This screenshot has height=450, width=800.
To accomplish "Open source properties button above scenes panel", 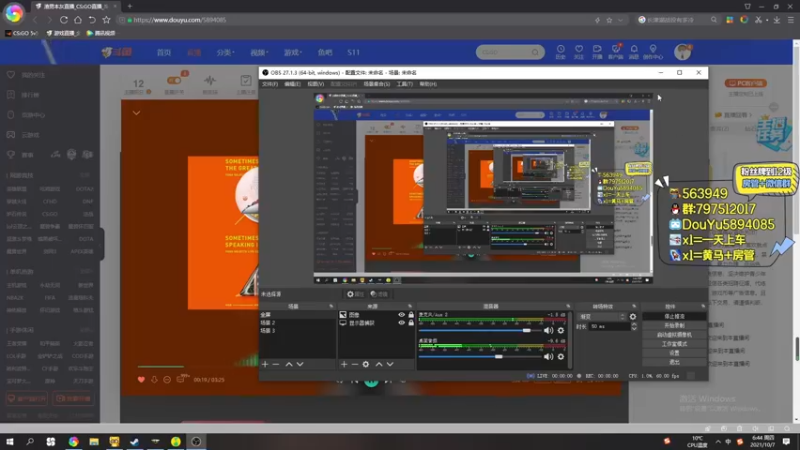I will [x=355, y=294].
